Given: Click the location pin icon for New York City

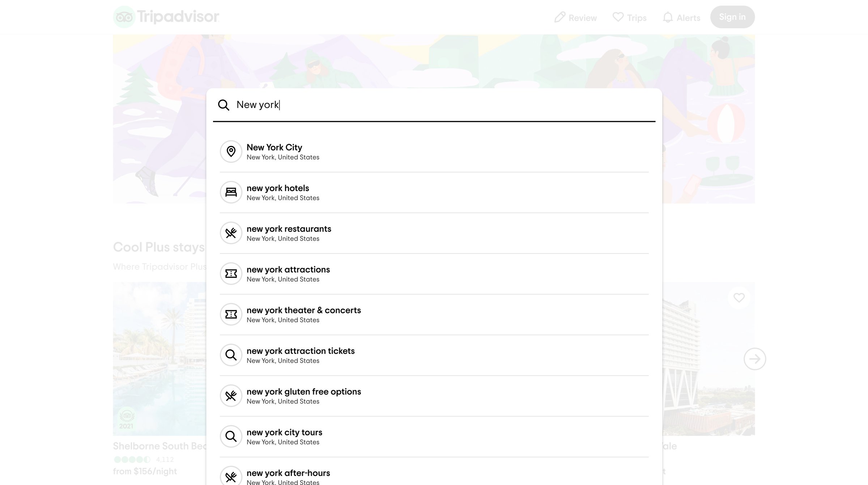Looking at the screenshot, I should pos(231,152).
